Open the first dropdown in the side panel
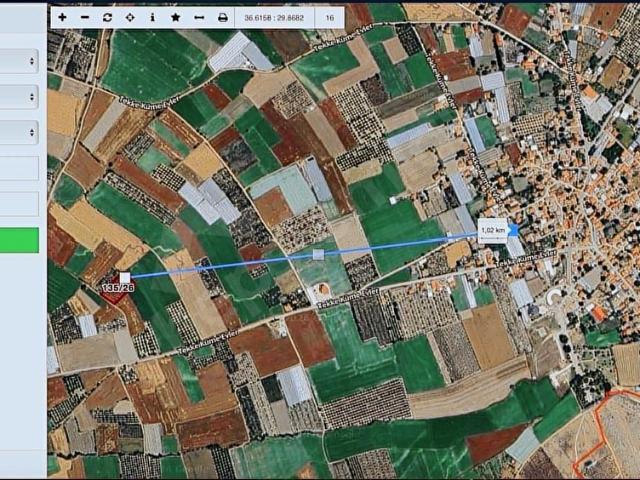This screenshot has width=640, height=480. coord(19,61)
